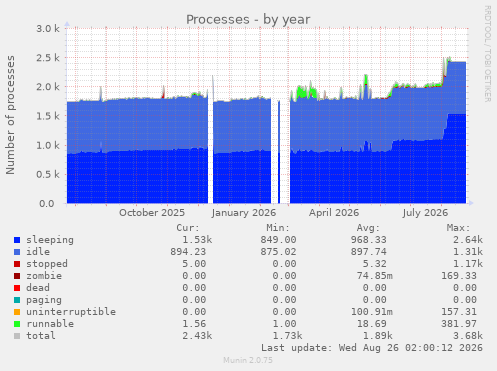Click uninterruptible average value 100.91m
The image size is (497, 371).
[x=372, y=312]
